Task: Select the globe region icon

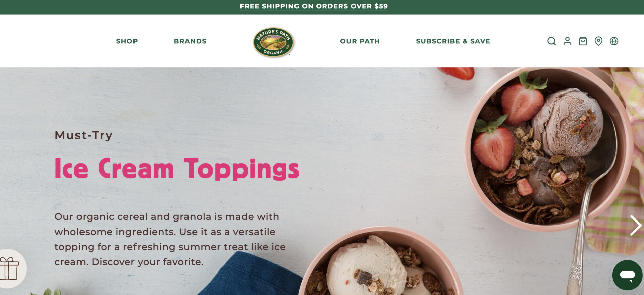Action: [614, 41]
